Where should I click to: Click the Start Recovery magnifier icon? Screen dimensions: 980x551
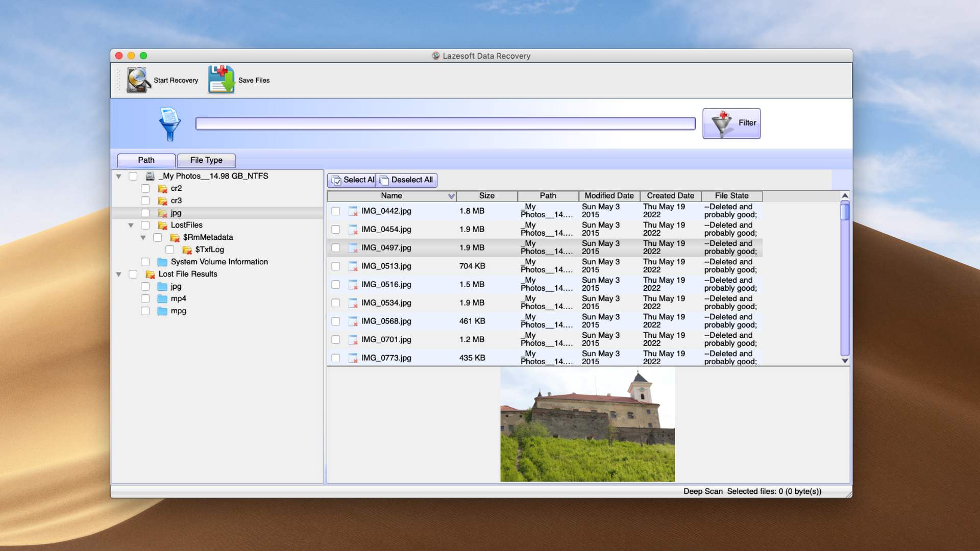[138, 80]
